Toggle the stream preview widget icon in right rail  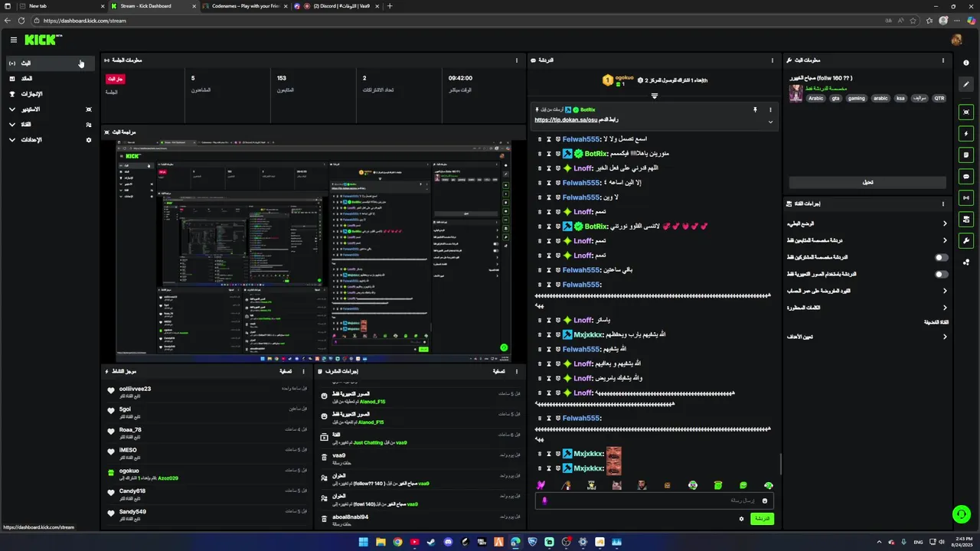pyautogui.click(x=966, y=112)
